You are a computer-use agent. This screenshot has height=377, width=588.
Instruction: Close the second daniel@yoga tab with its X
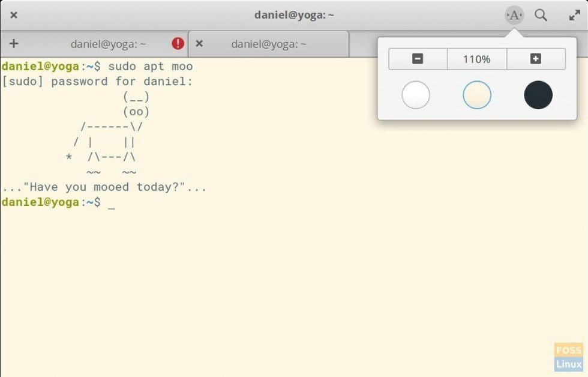199,43
